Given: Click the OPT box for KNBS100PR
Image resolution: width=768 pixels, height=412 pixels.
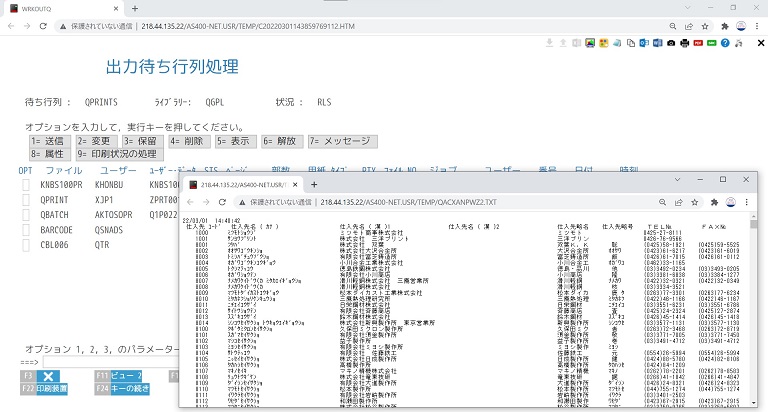Looking at the screenshot, I should [x=26, y=185].
